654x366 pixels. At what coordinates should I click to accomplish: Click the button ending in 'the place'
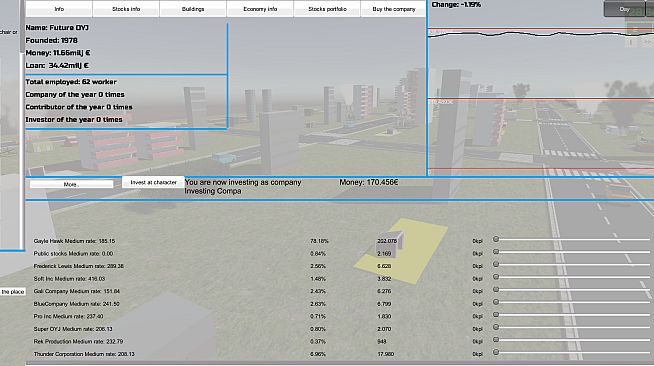tap(13, 292)
